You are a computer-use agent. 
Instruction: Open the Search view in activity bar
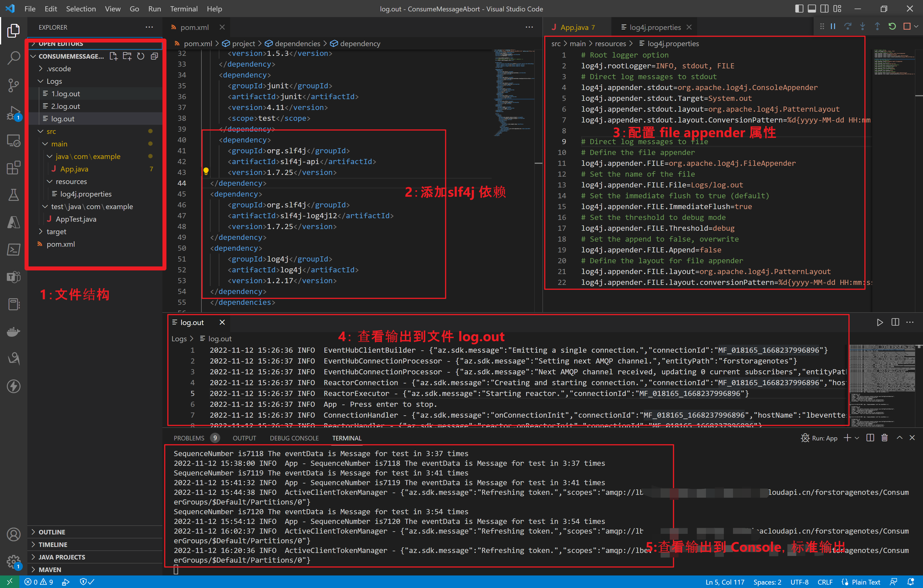tap(13, 58)
